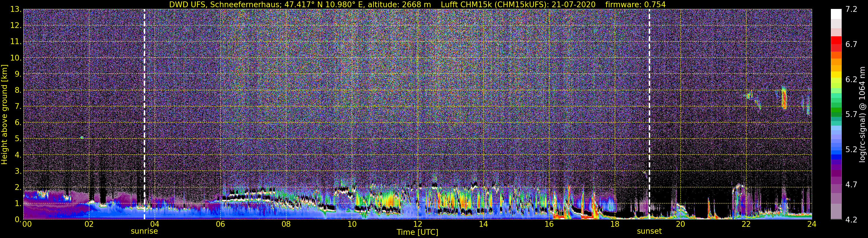Click the 'Time [UTC]' axis label

pos(417,232)
